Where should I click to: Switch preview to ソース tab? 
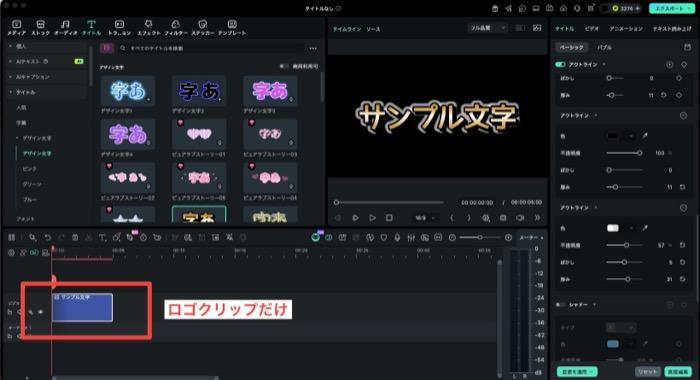coord(373,29)
